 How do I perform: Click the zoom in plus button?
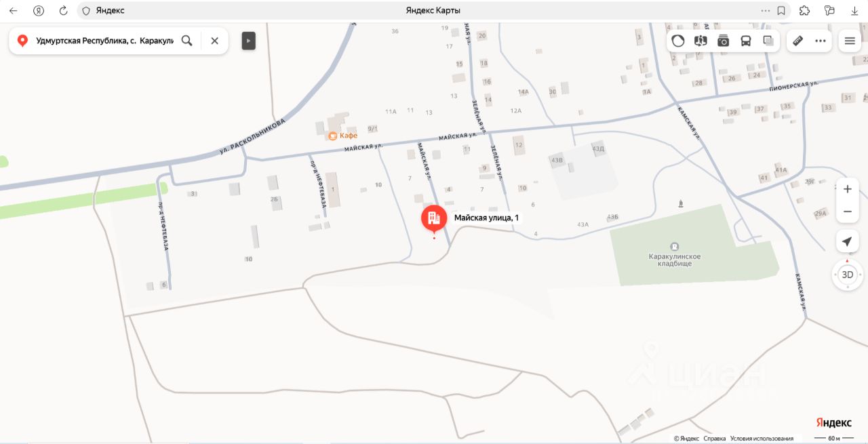pos(847,189)
